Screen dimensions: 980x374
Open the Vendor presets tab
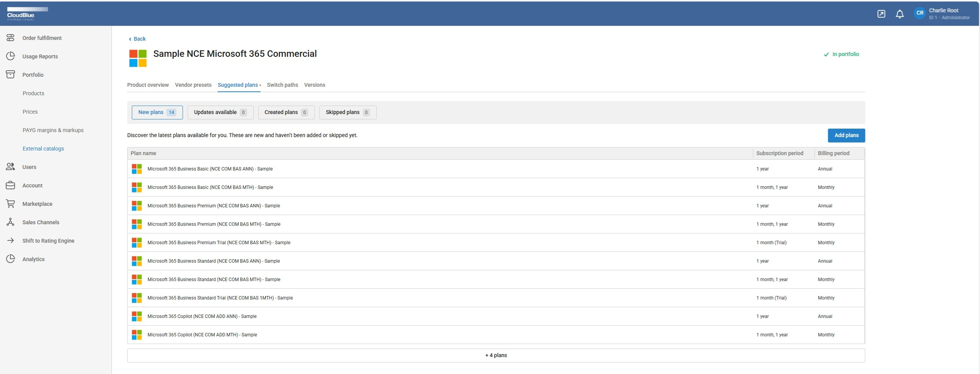coord(193,85)
